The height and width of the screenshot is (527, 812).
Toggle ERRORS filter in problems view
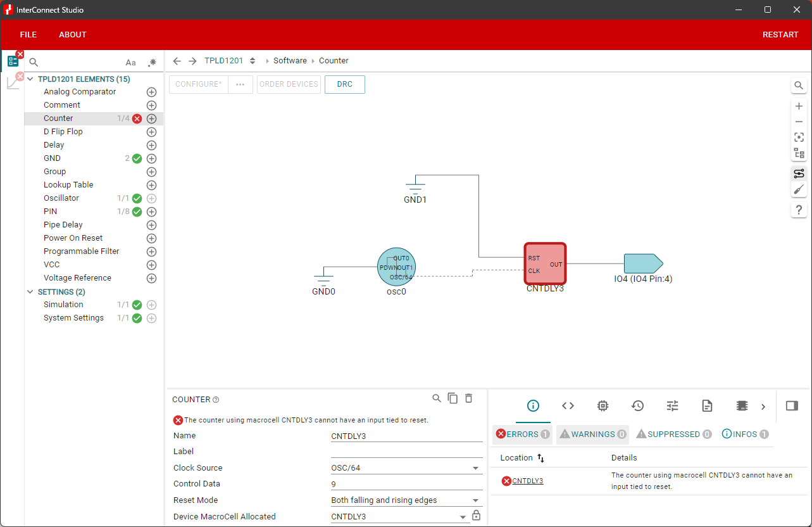click(523, 435)
